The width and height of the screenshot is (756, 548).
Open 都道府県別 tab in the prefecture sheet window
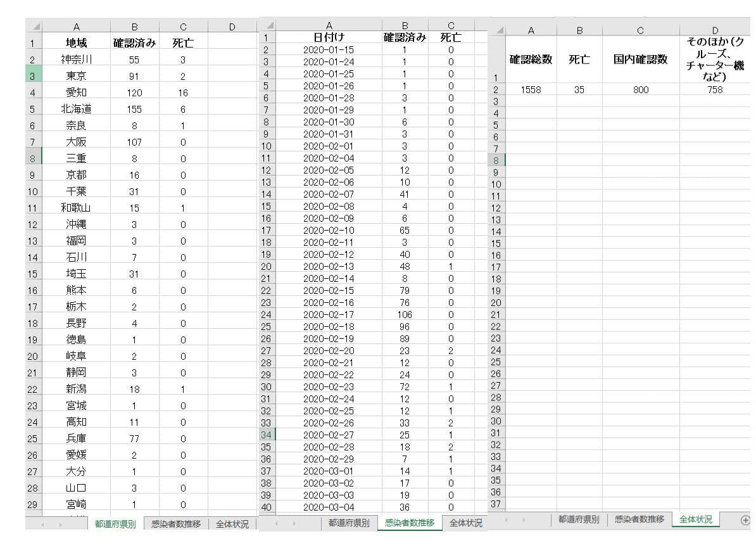click(x=115, y=524)
